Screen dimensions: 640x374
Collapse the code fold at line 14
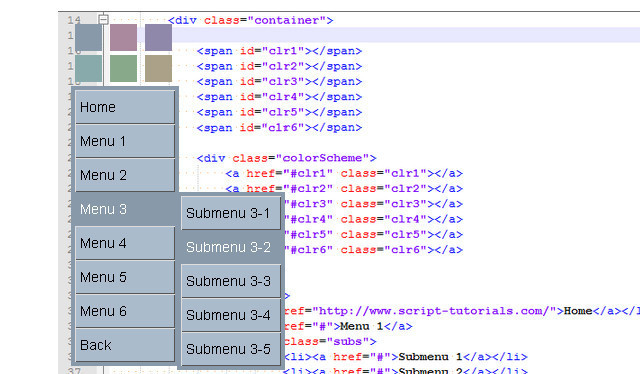[x=103, y=19]
